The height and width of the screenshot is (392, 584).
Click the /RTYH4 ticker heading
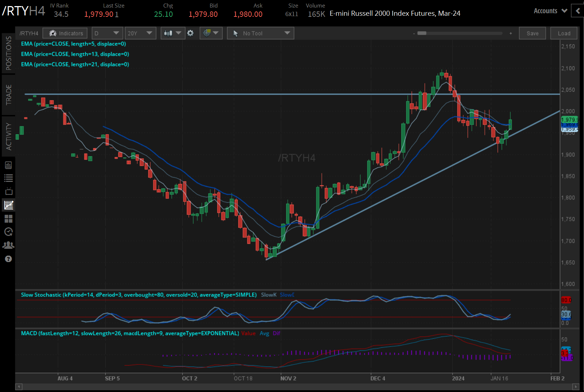click(24, 11)
